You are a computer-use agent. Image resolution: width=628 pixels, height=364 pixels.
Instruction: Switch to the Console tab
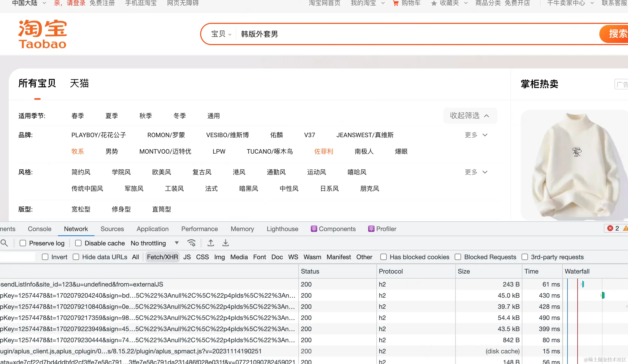point(40,229)
